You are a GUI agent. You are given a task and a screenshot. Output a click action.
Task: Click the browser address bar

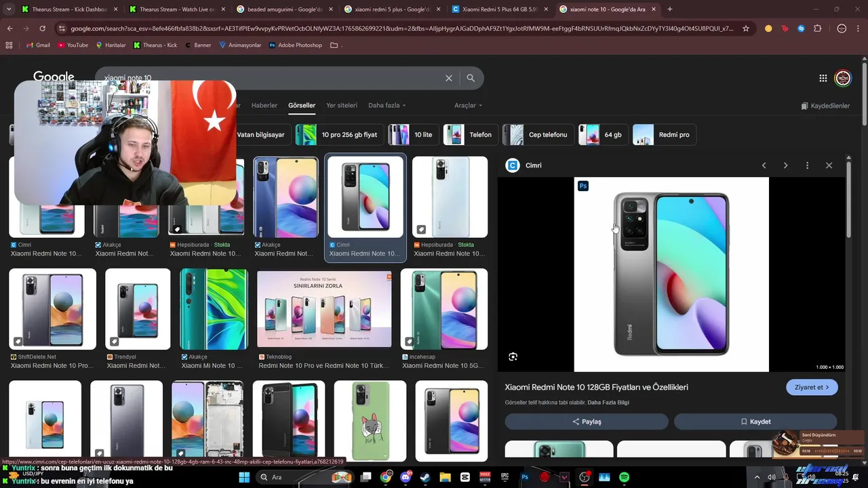click(x=400, y=28)
